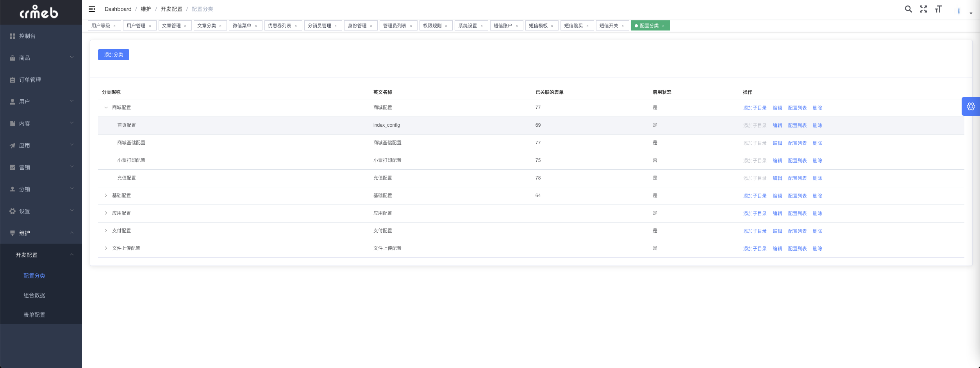Expand the 用户 sidebar menu chevron
The width and height of the screenshot is (980, 368).
point(72,101)
